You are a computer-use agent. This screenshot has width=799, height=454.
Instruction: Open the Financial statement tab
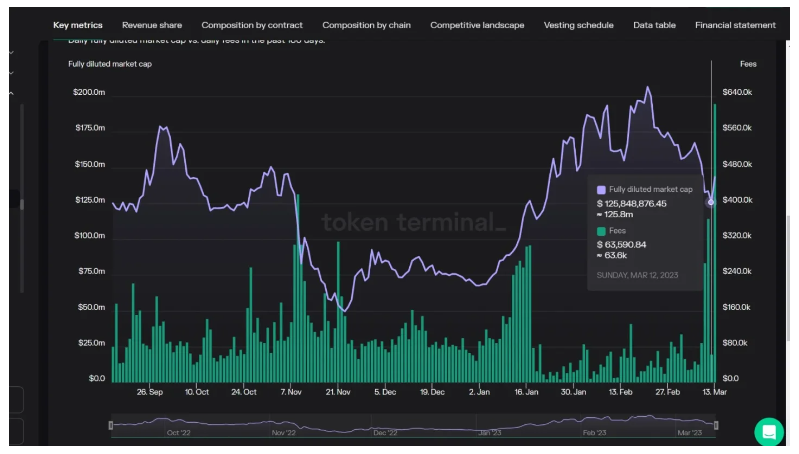point(735,25)
